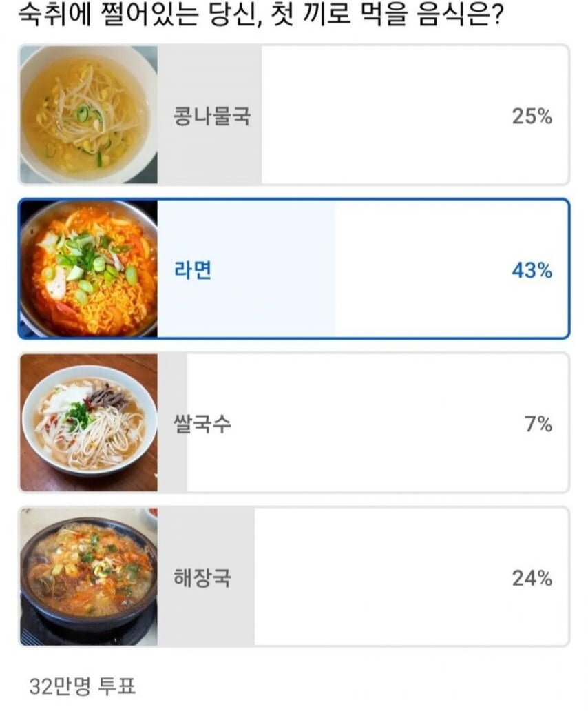Click the 라면 light blue progress bar
Viewport: 588px width, 718px height.
click(x=246, y=269)
